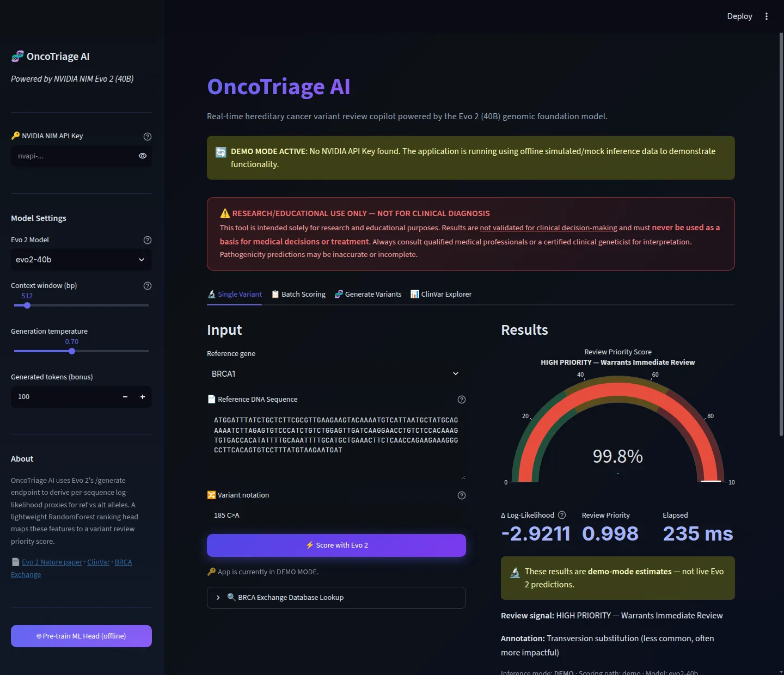Image resolution: width=784 pixels, height=675 pixels.
Task: Click help icon for Reference DNA Sequence
Action: pyautogui.click(x=462, y=400)
